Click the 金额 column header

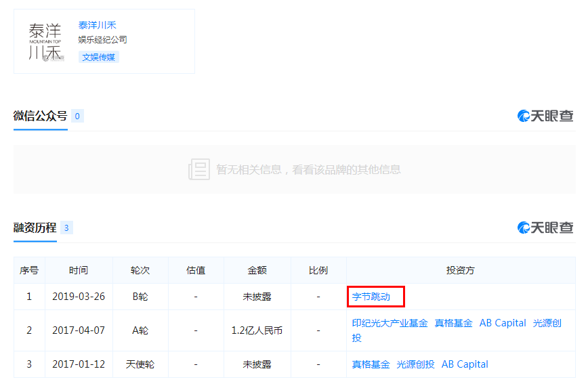tap(257, 270)
